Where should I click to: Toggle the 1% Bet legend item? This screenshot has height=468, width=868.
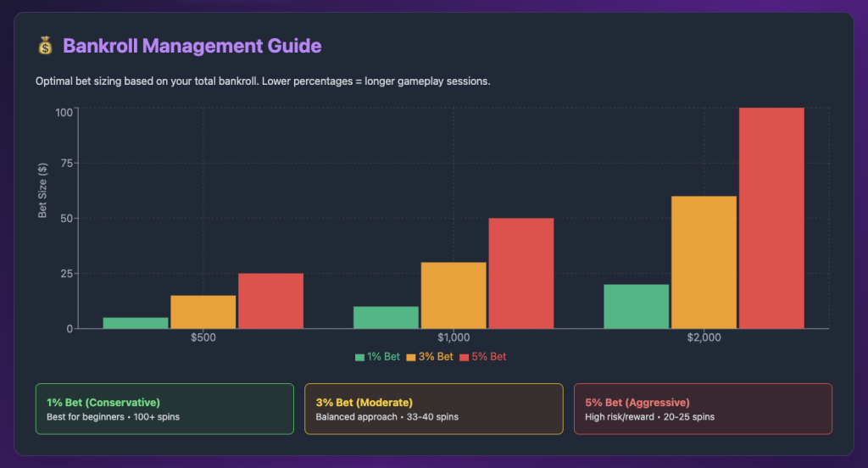[x=377, y=357]
